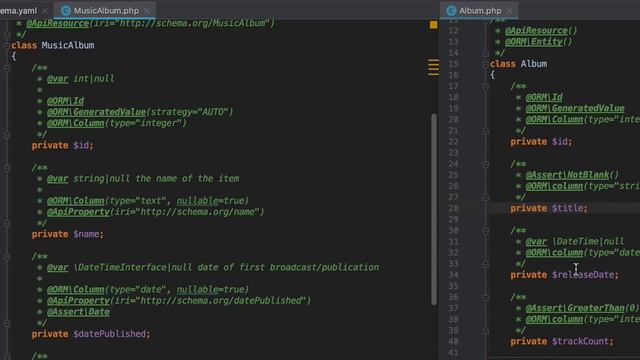Collapse the doc comment above $datePublished in MusicAlbum.php
The height and width of the screenshot is (360, 640).
(7, 257)
